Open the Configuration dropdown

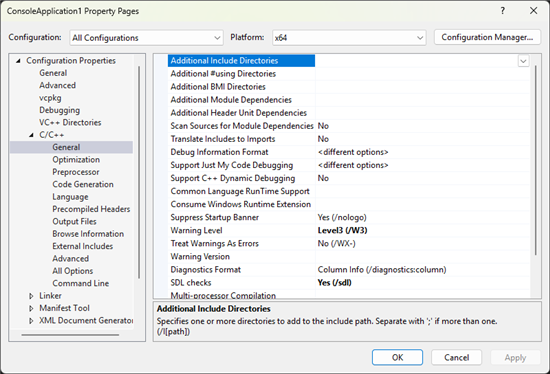pos(146,38)
